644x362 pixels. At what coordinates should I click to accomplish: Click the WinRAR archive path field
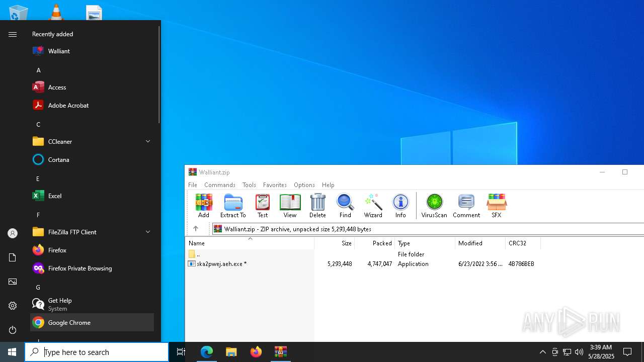pyautogui.click(x=428, y=229)
